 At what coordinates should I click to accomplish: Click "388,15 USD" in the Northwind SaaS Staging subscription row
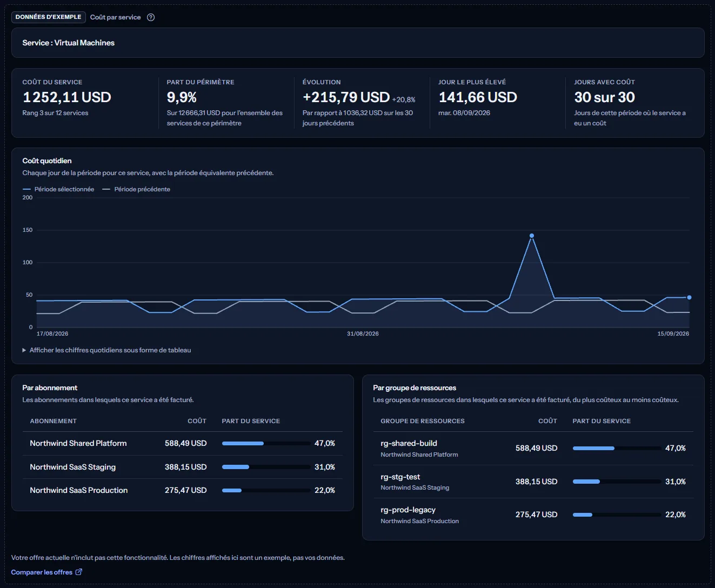click(186, 467)
